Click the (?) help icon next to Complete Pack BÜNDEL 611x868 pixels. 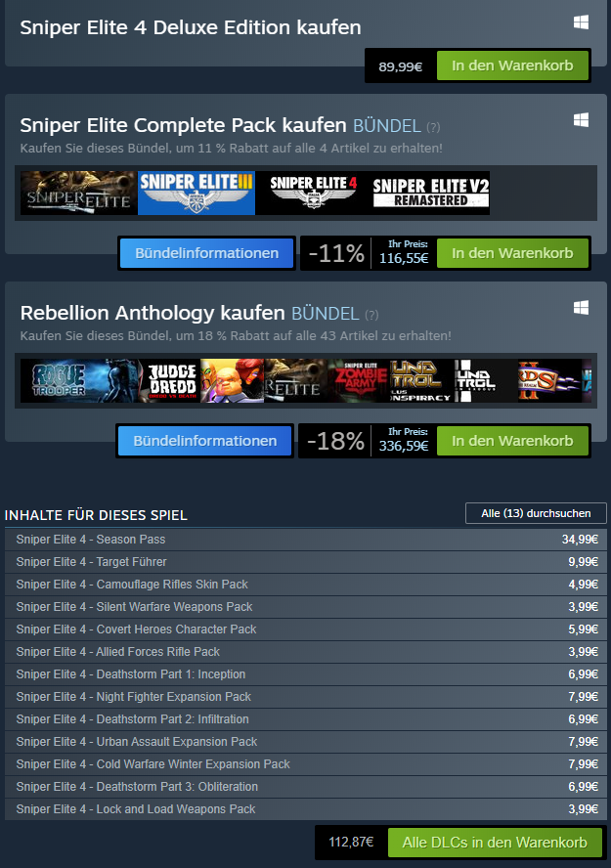433,127
